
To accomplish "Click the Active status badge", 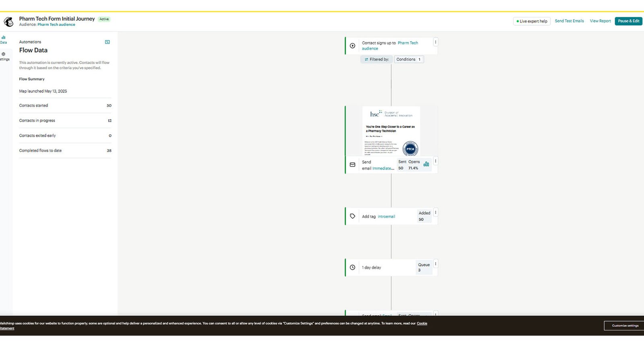I will click(x=104, y=19).
